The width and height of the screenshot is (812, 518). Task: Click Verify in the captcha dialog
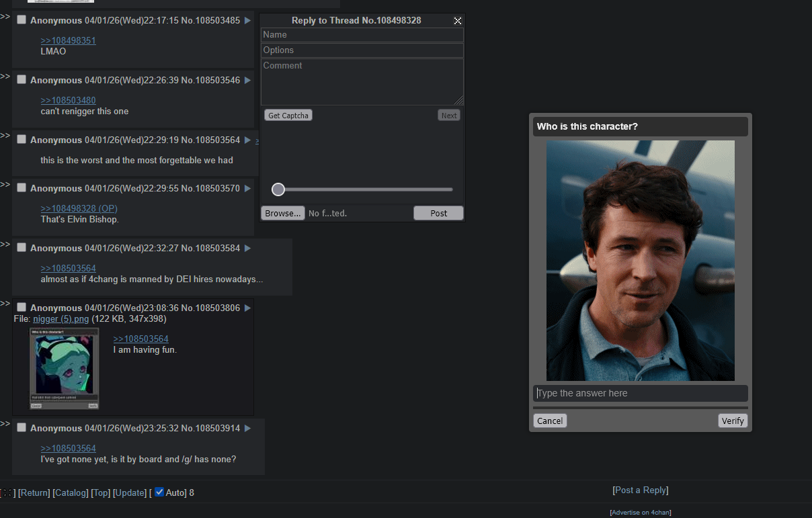tap(733, 421)
